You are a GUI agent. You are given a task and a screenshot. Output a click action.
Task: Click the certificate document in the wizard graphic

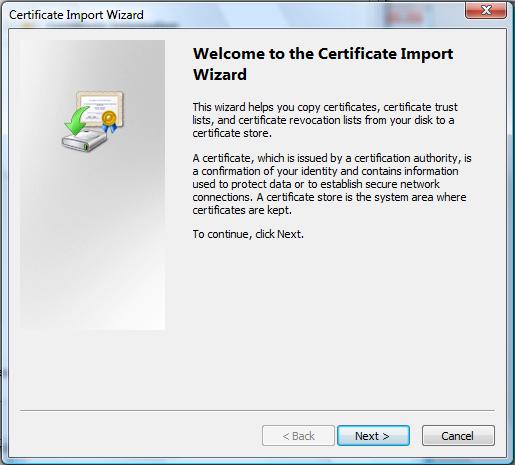99,108
